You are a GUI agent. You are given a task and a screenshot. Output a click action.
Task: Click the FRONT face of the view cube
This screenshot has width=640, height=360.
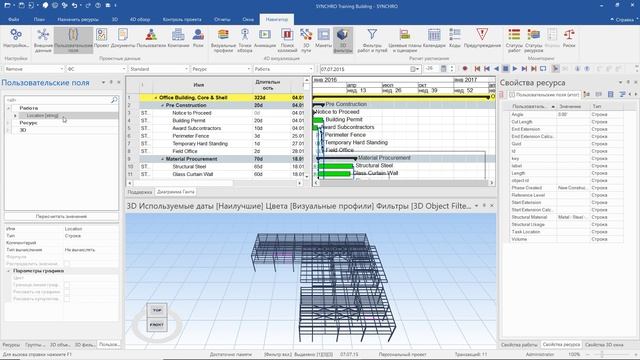tap(157, 324)
